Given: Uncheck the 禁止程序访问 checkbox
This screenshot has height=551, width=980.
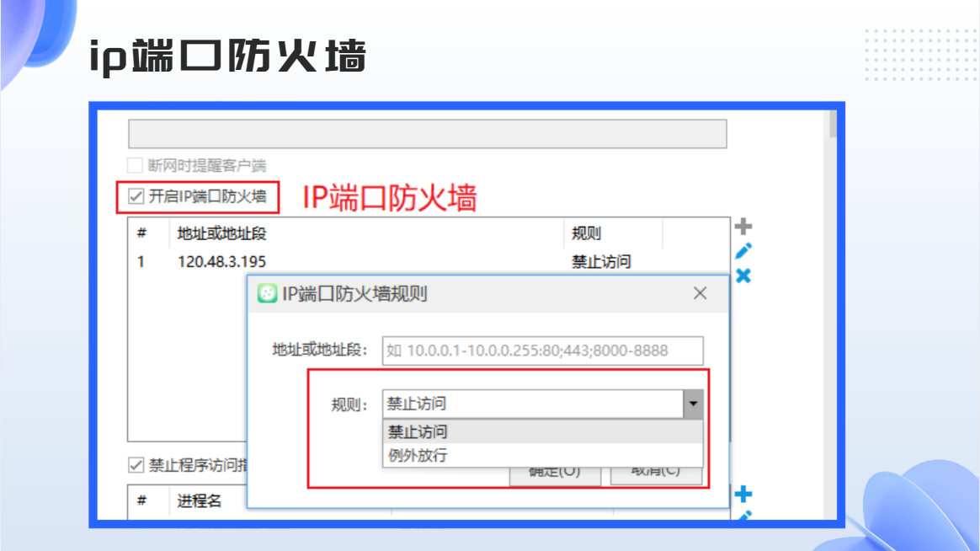Looking at the screenshot, I should (136, 465).
